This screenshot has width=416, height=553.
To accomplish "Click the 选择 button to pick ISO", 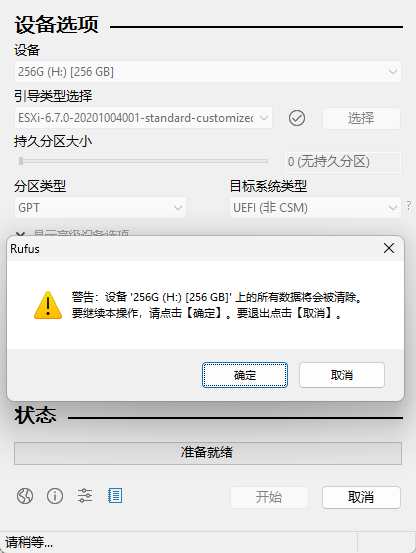I will [x=361, y=118].
